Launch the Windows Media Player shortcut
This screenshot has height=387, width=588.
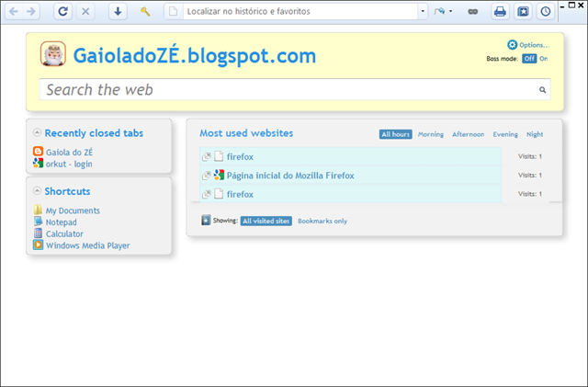coord(88,245)
